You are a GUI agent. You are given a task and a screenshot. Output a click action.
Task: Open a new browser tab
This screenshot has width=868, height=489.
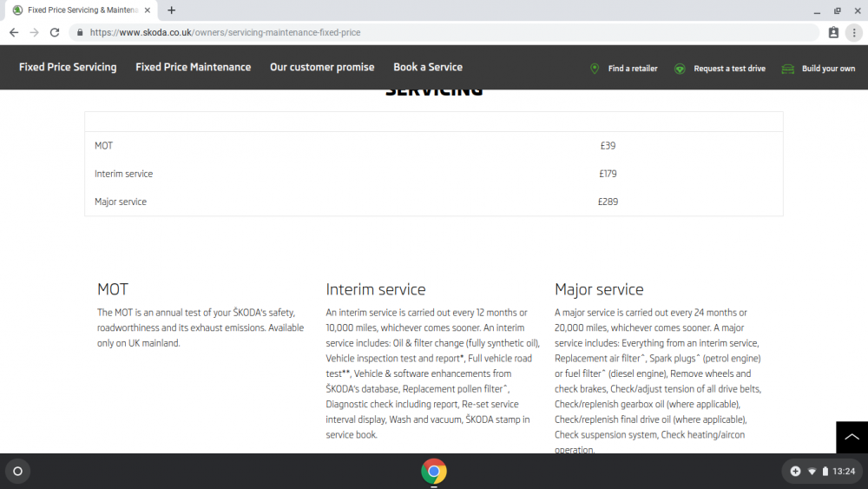pos(172,10)
